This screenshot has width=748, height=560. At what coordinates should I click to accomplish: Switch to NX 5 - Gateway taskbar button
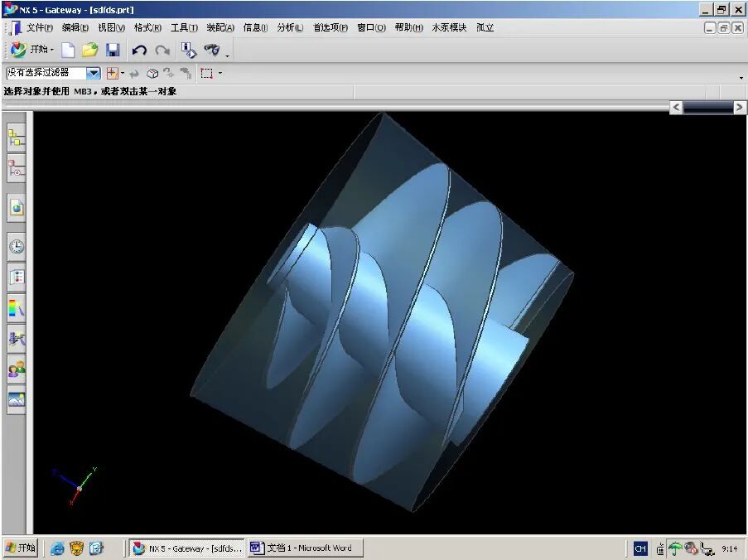pos(187,548)
